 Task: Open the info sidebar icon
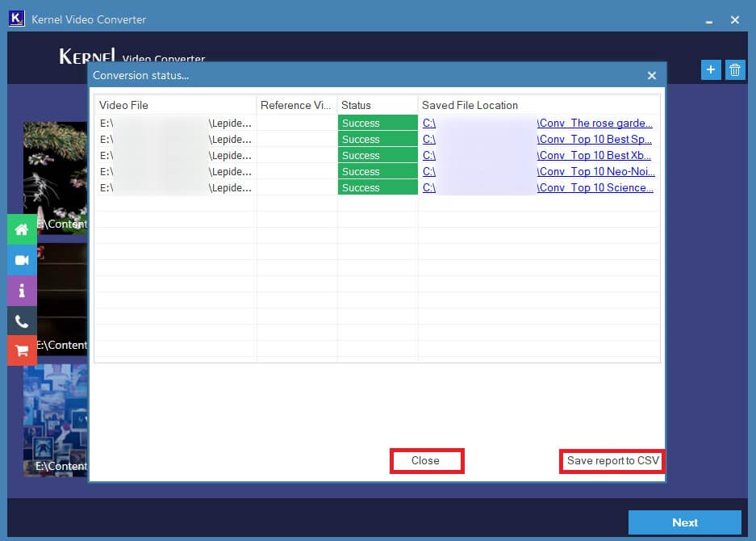pos(22,291)
